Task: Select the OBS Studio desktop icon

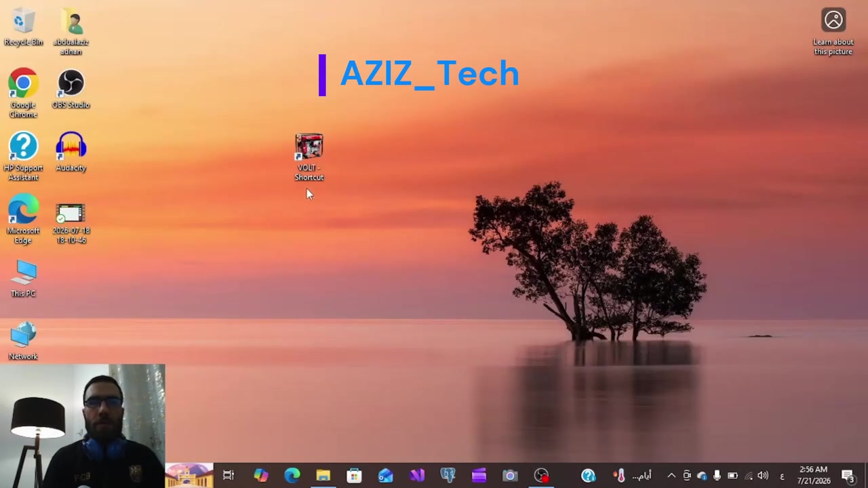Action: coord(71,89)
